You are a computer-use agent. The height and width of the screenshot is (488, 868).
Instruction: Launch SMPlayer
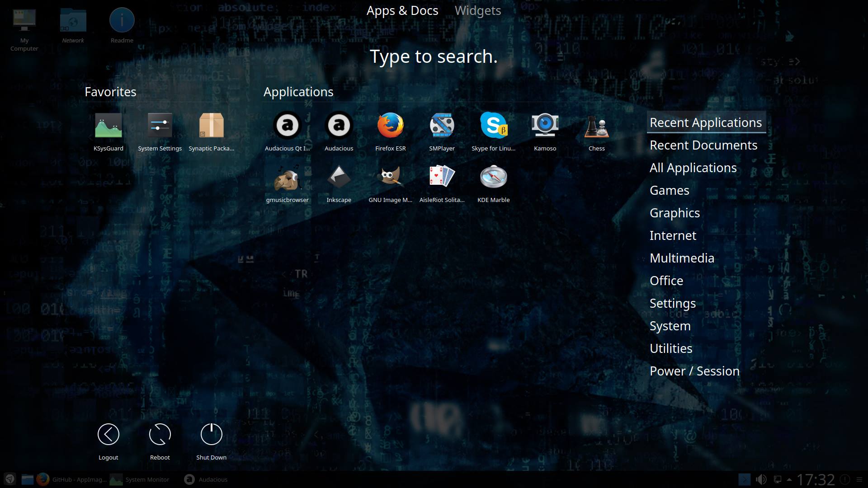442,132
